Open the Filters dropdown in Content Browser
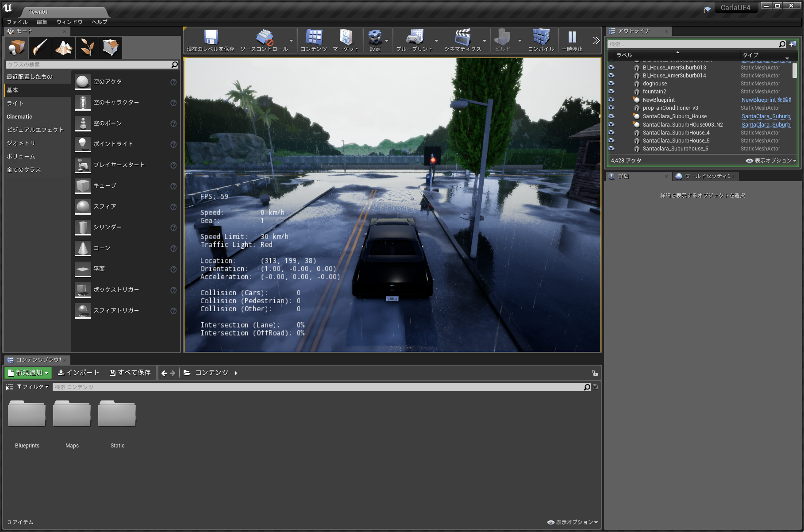The width and height of the screenshot is (804, 532). (x=33, y=387)
